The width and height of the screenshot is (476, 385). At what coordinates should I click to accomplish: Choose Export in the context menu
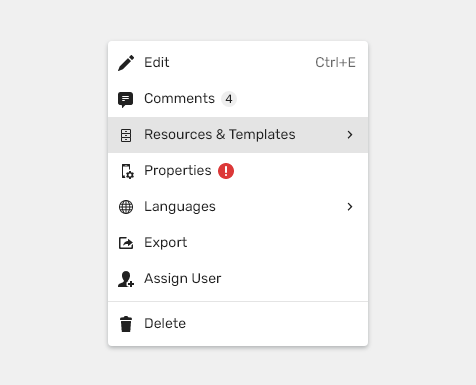click(238, 243)
